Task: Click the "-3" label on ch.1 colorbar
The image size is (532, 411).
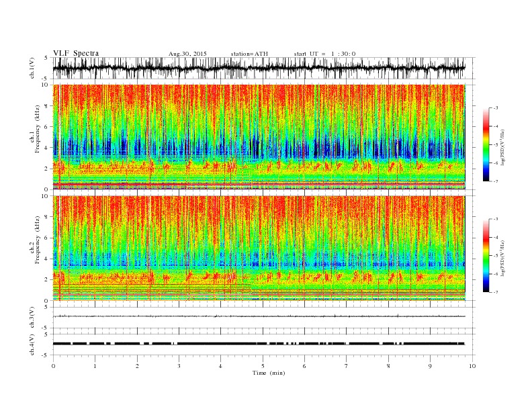Action: point(495,108)
